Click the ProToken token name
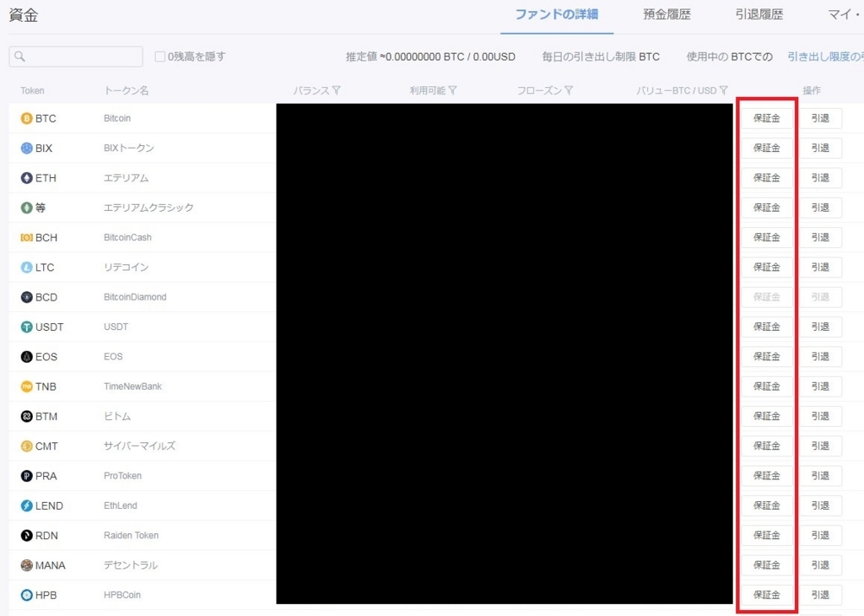864x616 pixels. [122, 475]
